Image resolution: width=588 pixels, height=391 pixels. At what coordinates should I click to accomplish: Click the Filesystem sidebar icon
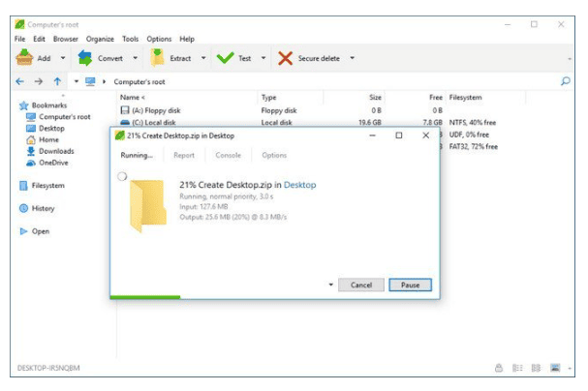23,186
